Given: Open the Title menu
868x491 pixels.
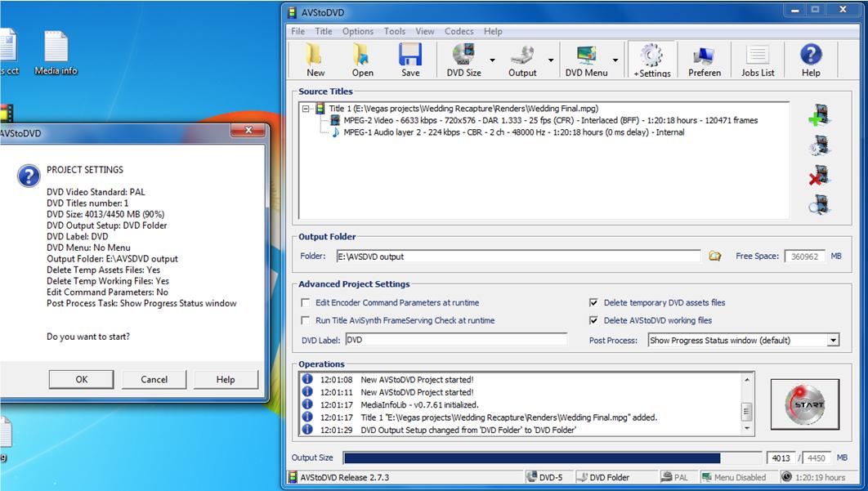Looking at the screenshot, I should point(324,32).
